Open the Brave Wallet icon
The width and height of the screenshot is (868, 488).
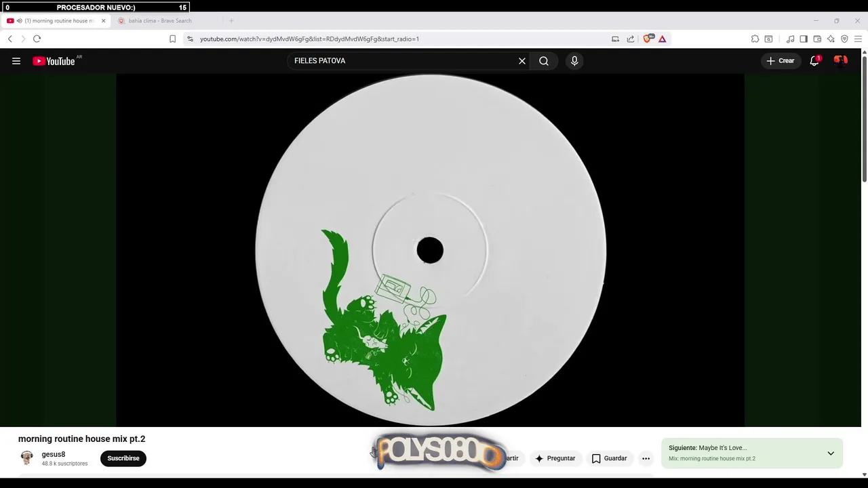click(817, 39)
